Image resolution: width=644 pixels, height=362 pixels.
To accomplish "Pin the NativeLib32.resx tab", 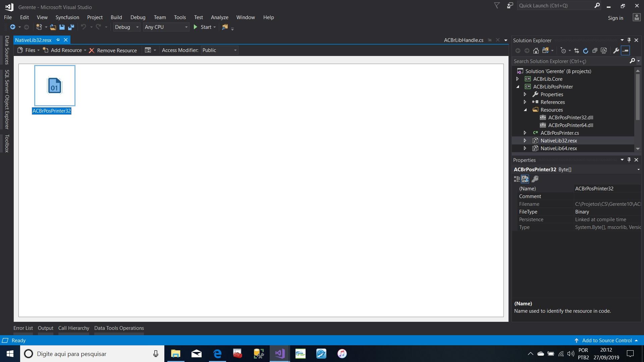I will point(58,40).
